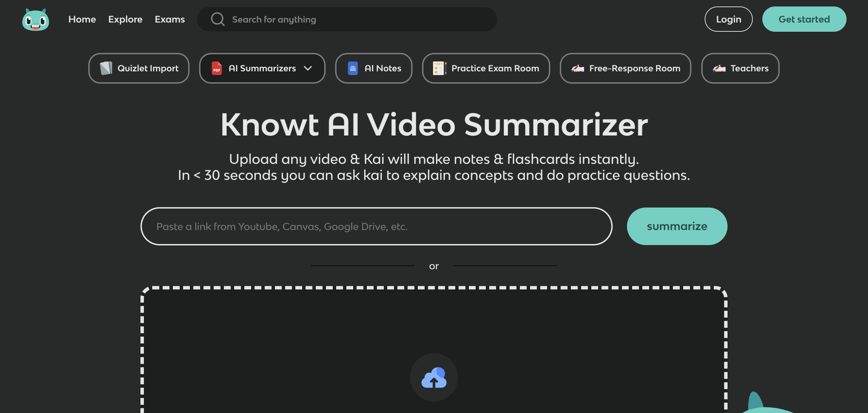This screenshot has width=868, height=413.
Task: Click the 'Upload any video & Kai' subtitle text
Action: click(x=434, y=159)
